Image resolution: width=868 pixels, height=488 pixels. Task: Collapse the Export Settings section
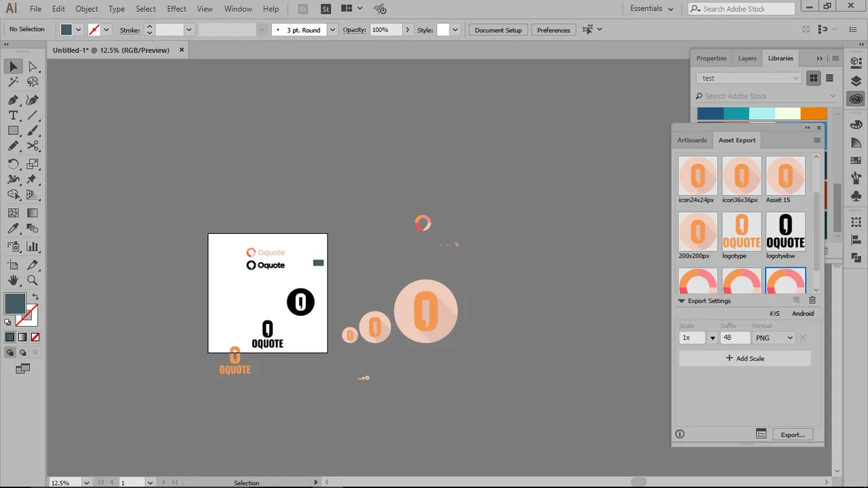682,301
